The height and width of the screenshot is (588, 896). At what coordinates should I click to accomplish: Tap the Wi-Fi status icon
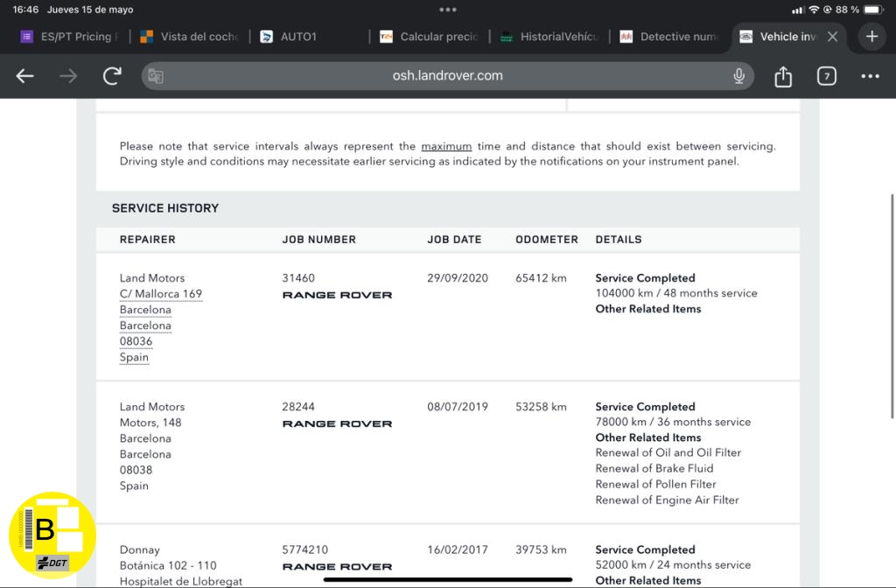pos(814,10)
